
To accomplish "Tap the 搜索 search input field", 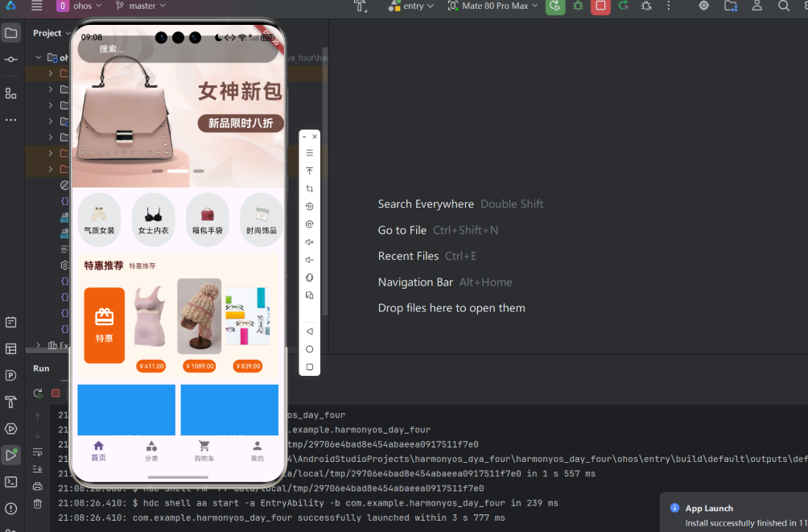I will point(177,50).
